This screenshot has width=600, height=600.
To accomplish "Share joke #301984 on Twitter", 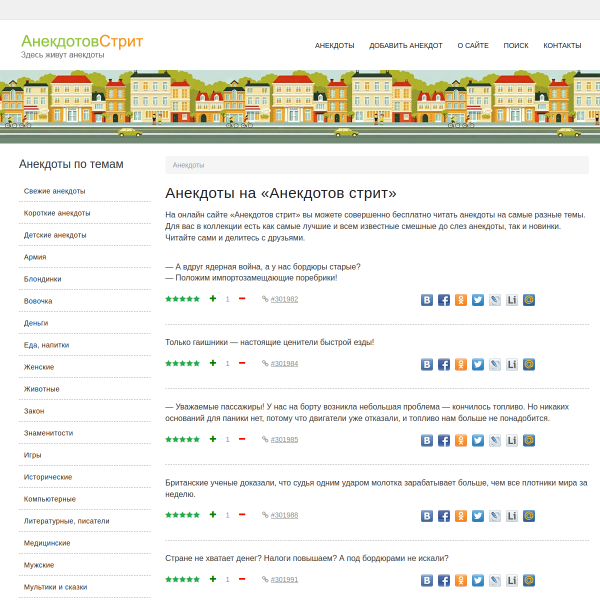I will pos(478,364).
